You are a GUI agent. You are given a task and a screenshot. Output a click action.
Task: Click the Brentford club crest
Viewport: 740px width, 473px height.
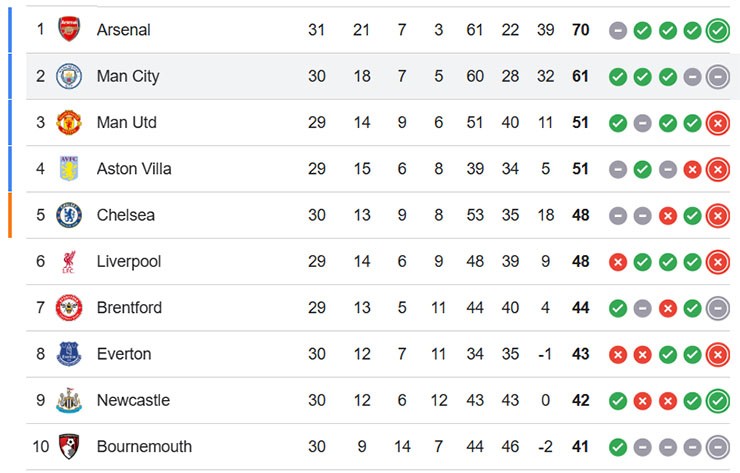coord(69,307)
